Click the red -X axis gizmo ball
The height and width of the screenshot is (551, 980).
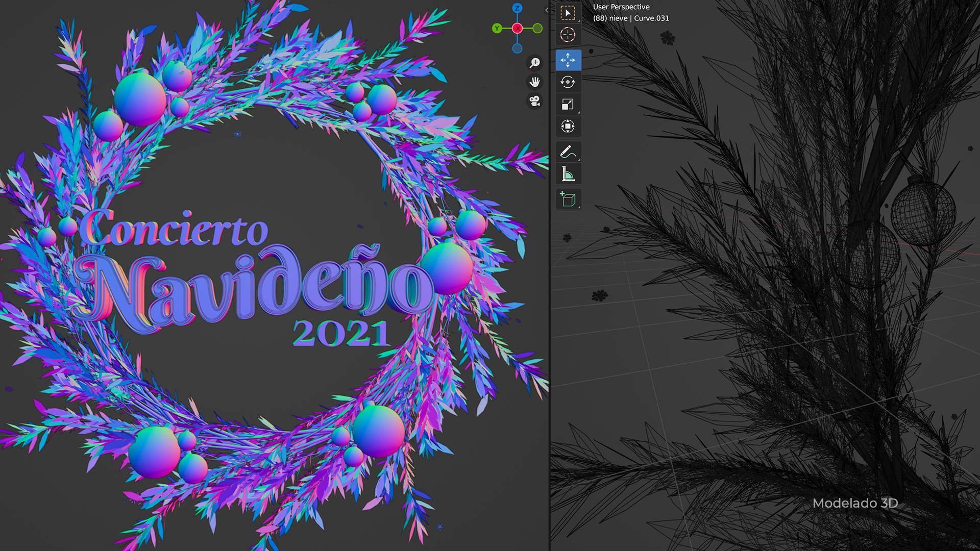(517, 29)
